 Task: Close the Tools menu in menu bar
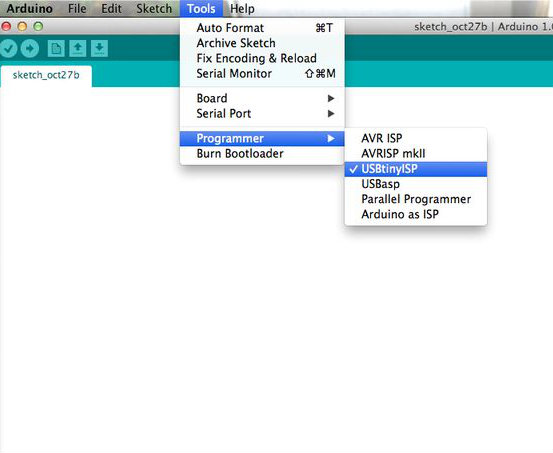pos(201,8)
